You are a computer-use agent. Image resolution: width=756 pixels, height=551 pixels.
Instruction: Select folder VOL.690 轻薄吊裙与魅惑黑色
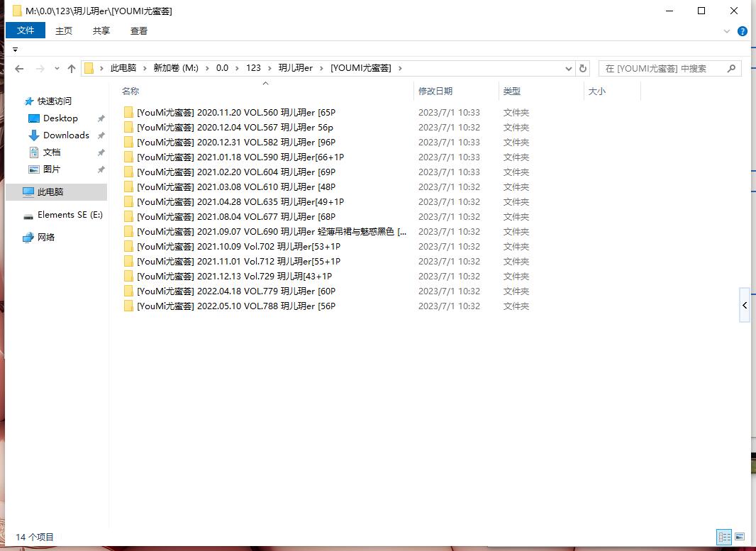[265, 233]
